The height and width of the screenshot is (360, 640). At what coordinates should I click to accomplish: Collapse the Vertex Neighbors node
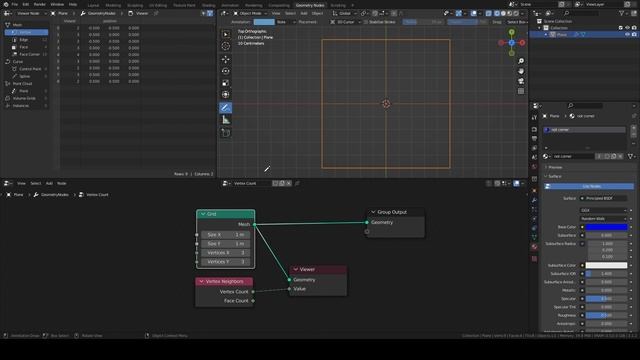(x=202, y=282)
